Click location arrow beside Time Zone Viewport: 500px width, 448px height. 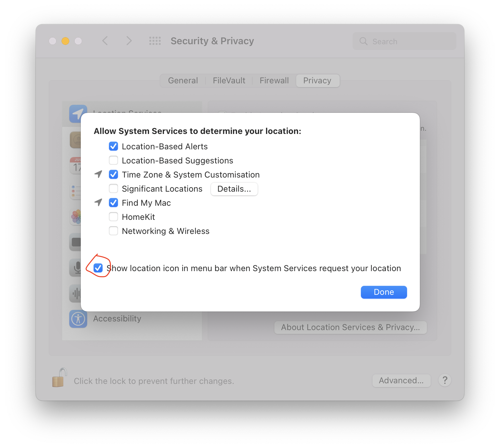click(98, 174)
